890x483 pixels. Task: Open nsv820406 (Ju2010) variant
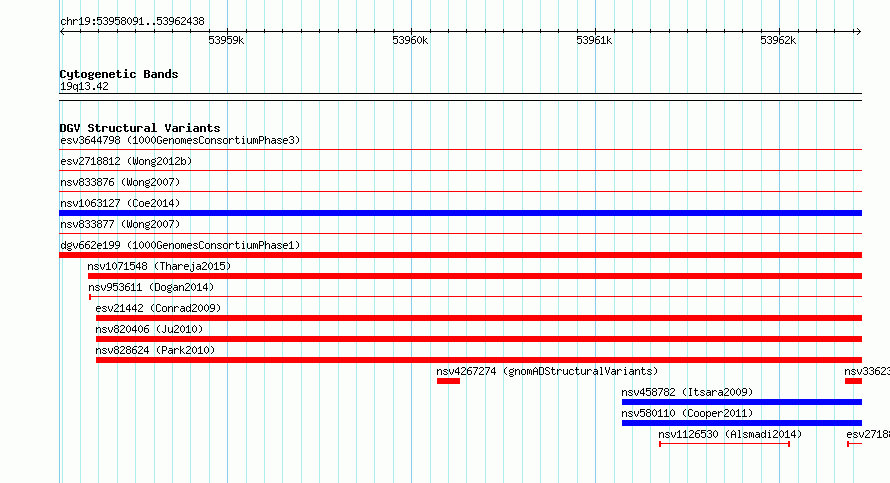tap(149, 329)
